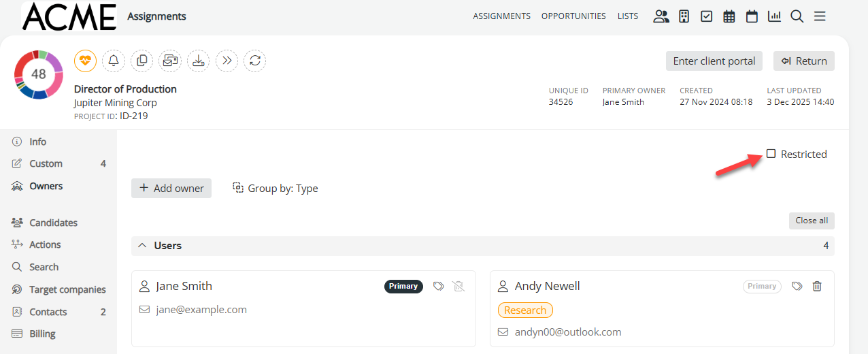This screenshot has width=868, height=354.
Task: Click the refresh arrows icon
Action: (254, 61)
